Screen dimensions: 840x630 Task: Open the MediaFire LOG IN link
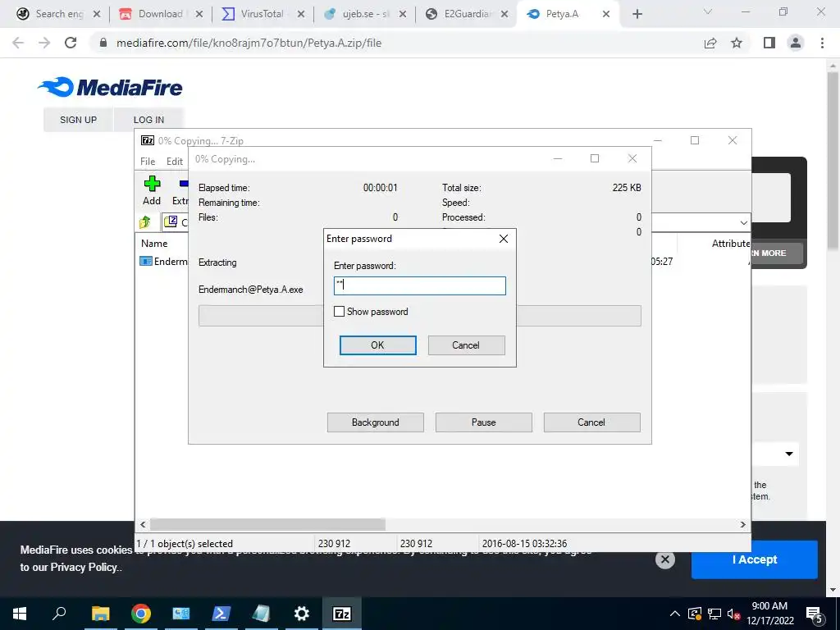click(x=149, y=120)
